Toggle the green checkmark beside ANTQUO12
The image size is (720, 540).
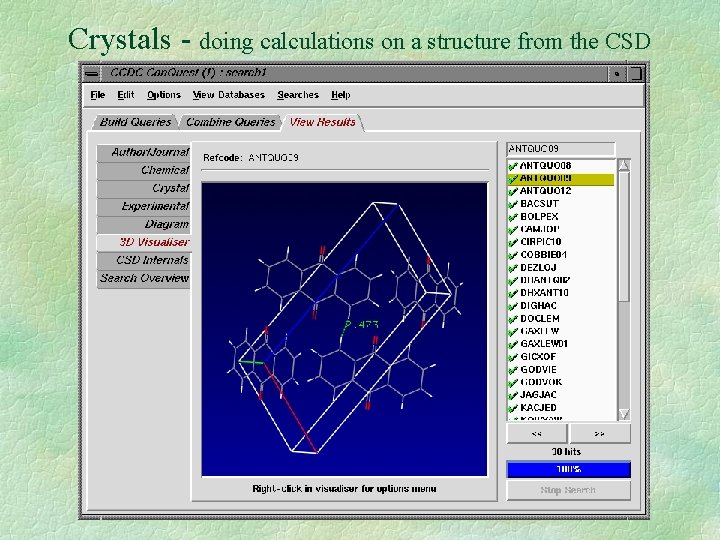[513, 191]
